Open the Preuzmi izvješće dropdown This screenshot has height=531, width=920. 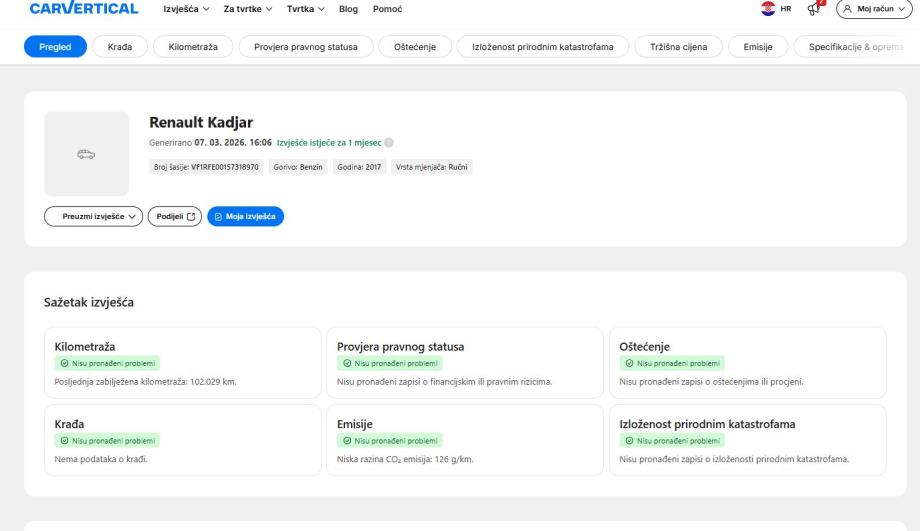93,217
